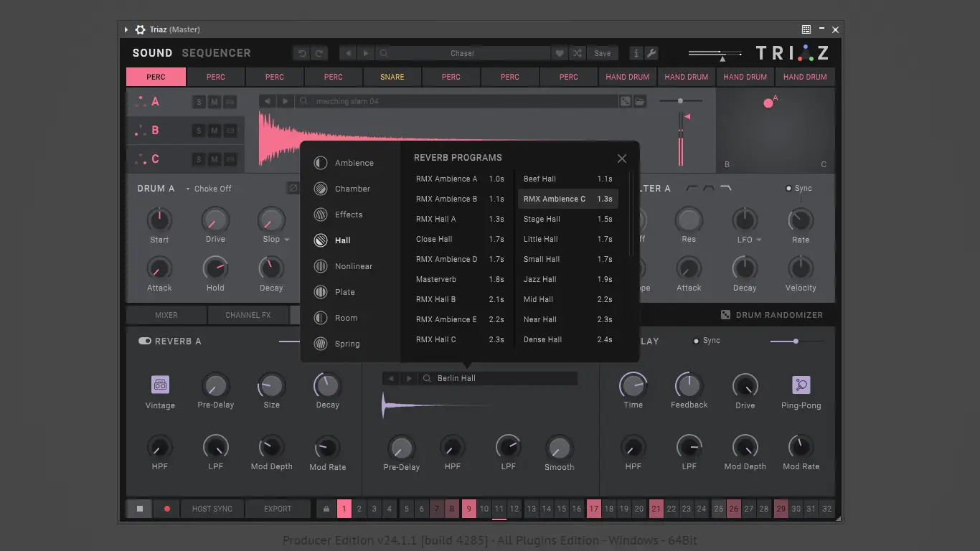Choose the Jazz Hall reverb program
Viewport: 980px width, 551px height.
[567, 279]
